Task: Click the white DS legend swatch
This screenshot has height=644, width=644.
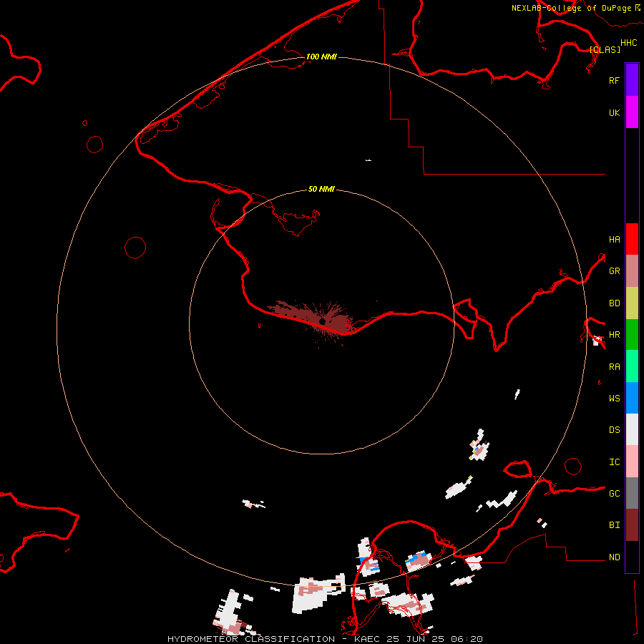Action: pyautogui.click(x=632, y=429)
